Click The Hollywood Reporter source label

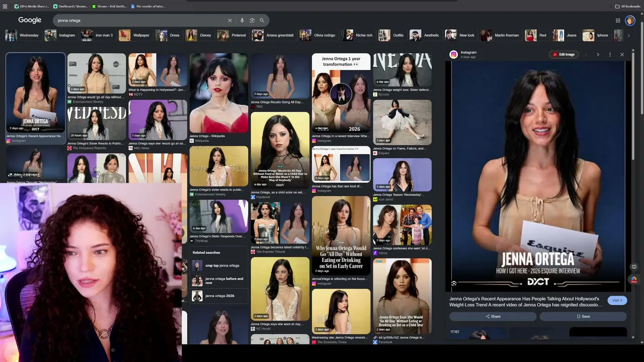89,148
